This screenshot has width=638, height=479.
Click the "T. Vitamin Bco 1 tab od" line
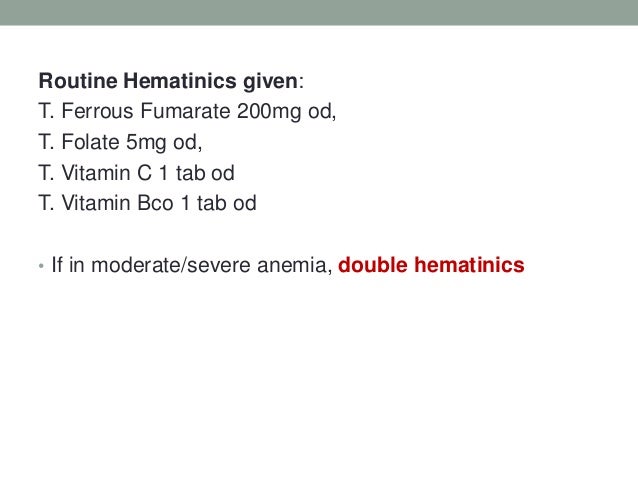point(147,203)
